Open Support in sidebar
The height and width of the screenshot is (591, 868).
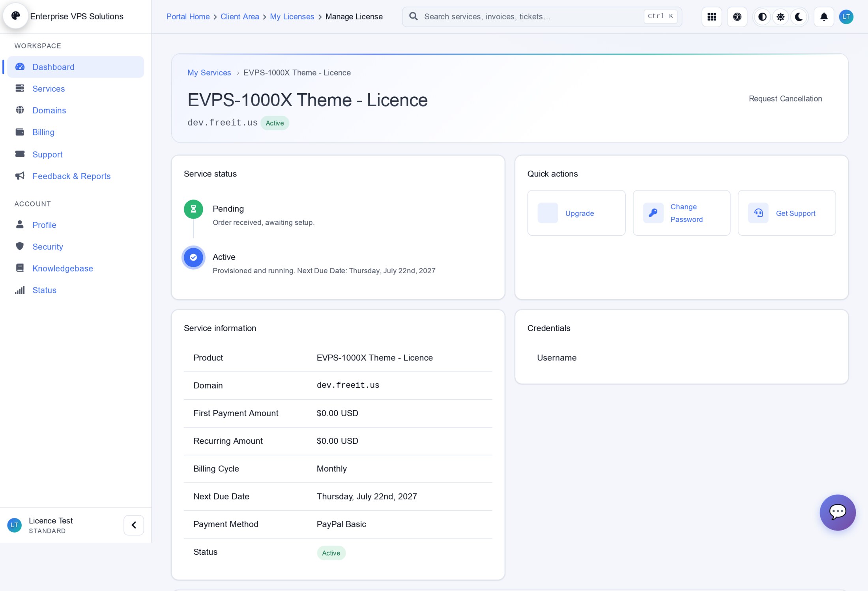pyautogui.click(x=76, y=154)
